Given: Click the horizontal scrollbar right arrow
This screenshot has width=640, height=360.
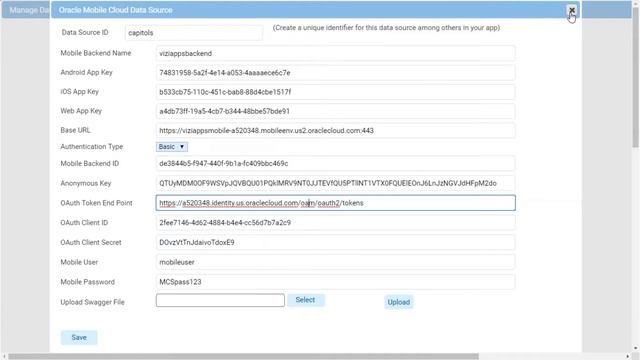Looking at the screenshot, I should tap(628, 356).
